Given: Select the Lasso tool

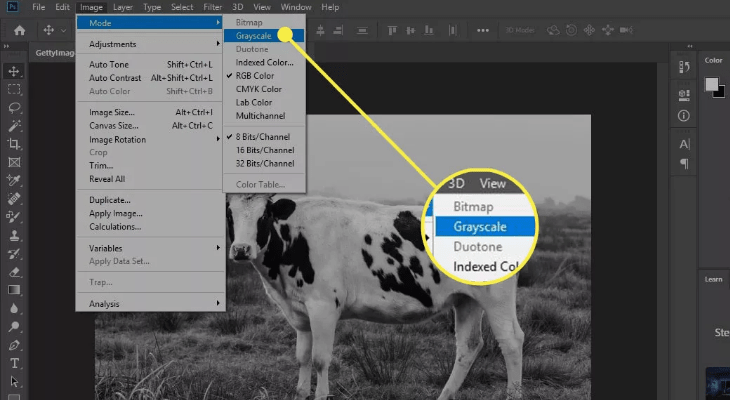Looking at the screenshot, I should point(15,107).
